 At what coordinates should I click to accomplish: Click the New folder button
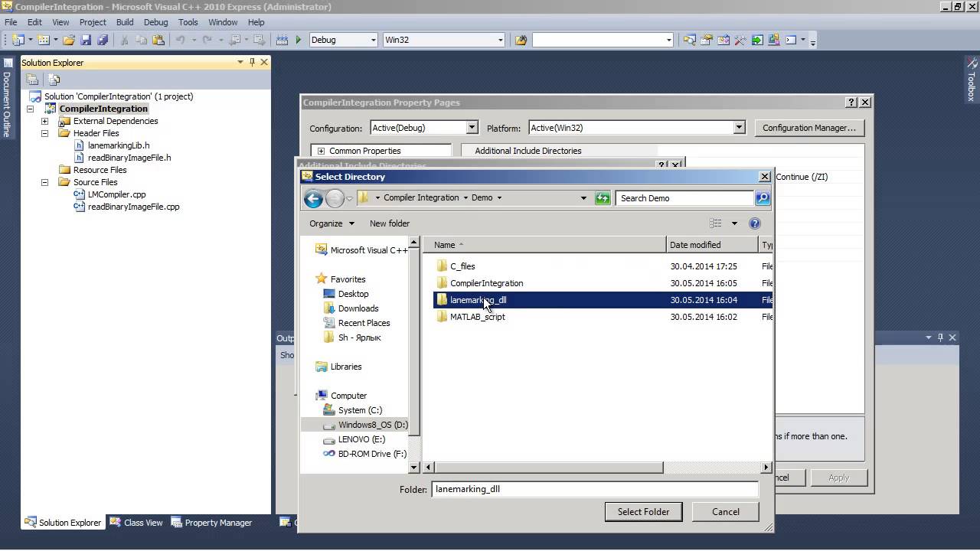tap(390, 223)
